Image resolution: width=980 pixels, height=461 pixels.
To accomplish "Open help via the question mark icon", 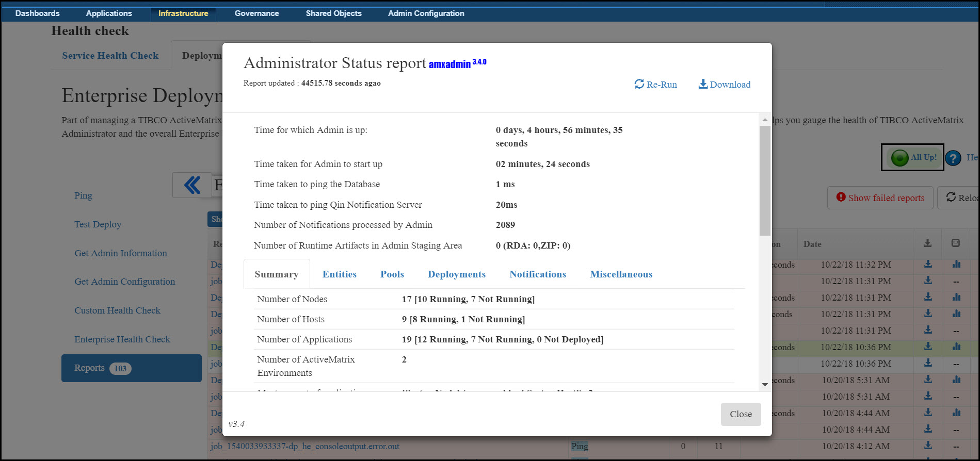I will coord(953,158).
